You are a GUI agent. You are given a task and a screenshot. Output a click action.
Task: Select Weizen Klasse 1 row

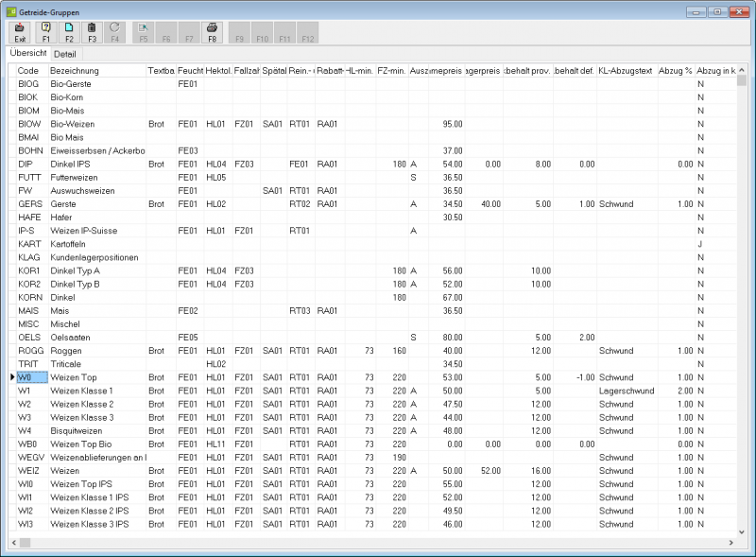(x=372, y=391)
